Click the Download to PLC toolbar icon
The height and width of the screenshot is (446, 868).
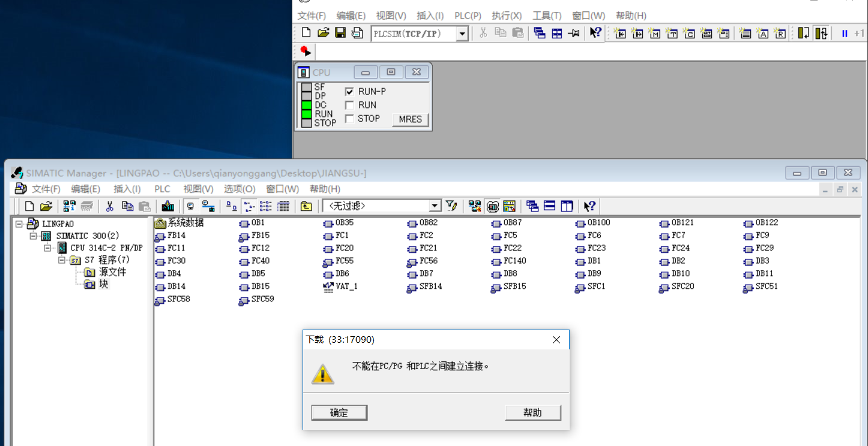168,206
